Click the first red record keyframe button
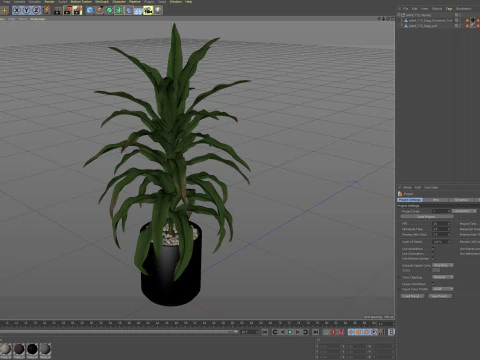This screenshot has width=480, height=360. point(334,332)
